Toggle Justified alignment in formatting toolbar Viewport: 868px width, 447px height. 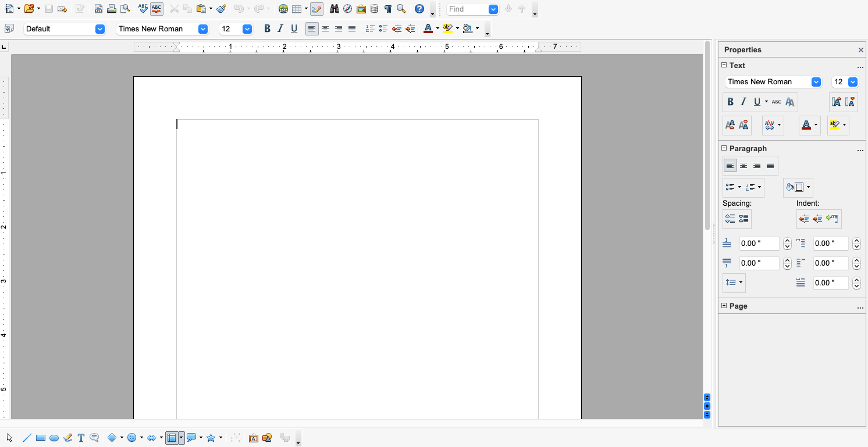pos(352,28)
